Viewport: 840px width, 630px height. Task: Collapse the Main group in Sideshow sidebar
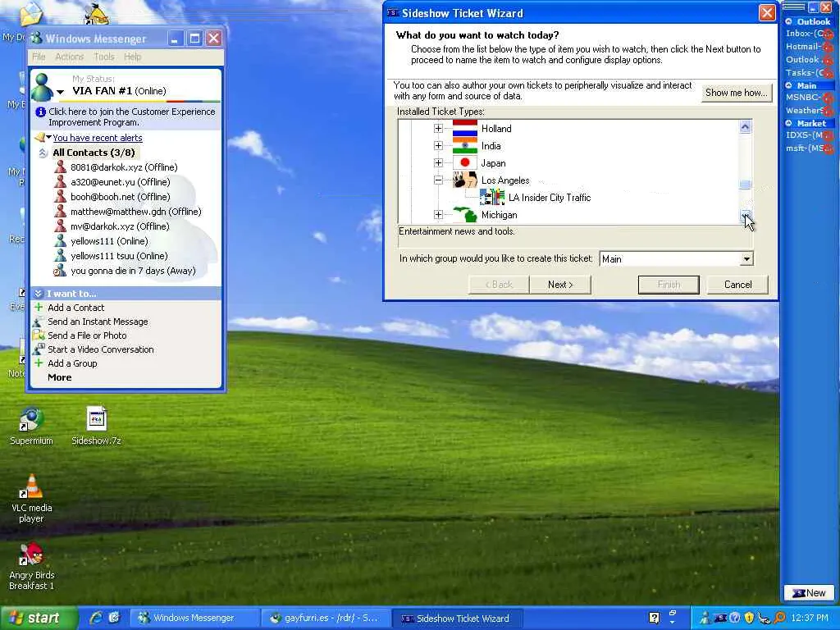(789, 85)
